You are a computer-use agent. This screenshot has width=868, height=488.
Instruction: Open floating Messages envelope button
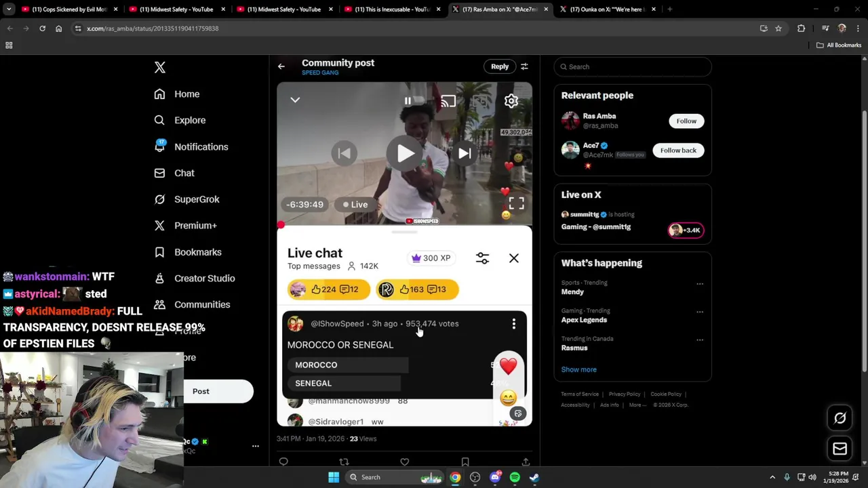[840, 449]
